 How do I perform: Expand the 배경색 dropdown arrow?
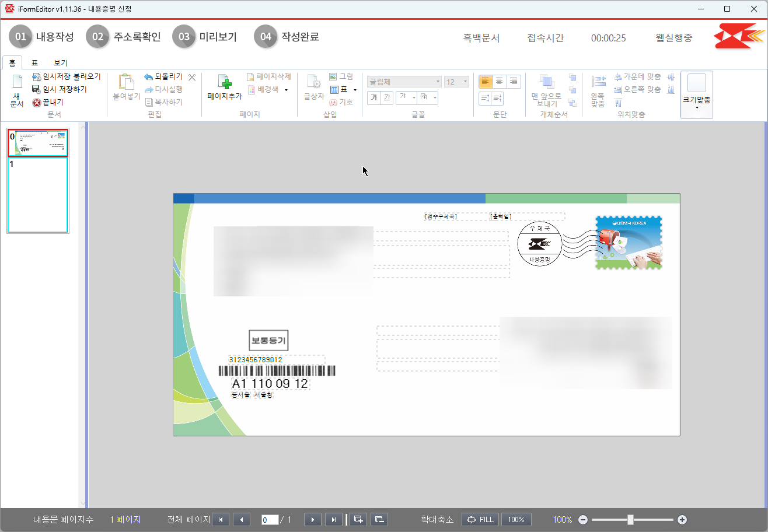(x=286, y=90)
